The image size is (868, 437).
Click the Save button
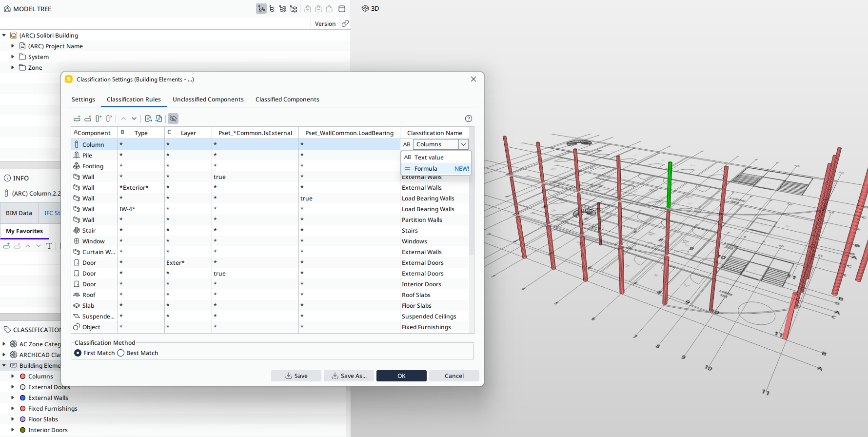click(x=296, y=376)
